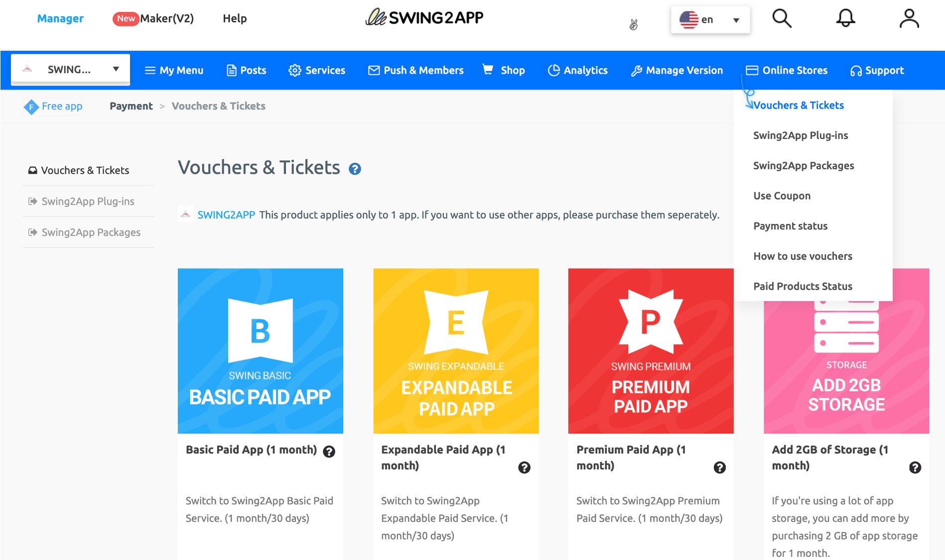The width and height of the screenshot is (945, 560).
Task: Click the SWING2APP app name link
Action: tap(226, 215)
